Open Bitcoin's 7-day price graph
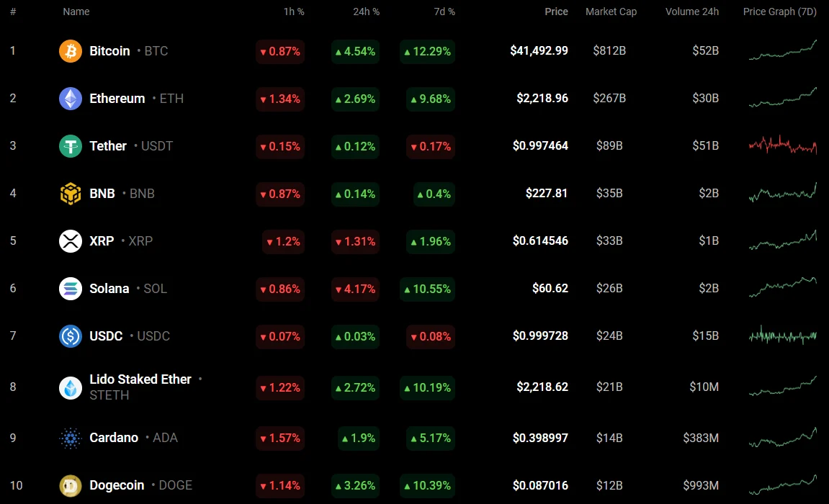Screen dimensions: 829x504 782,50
